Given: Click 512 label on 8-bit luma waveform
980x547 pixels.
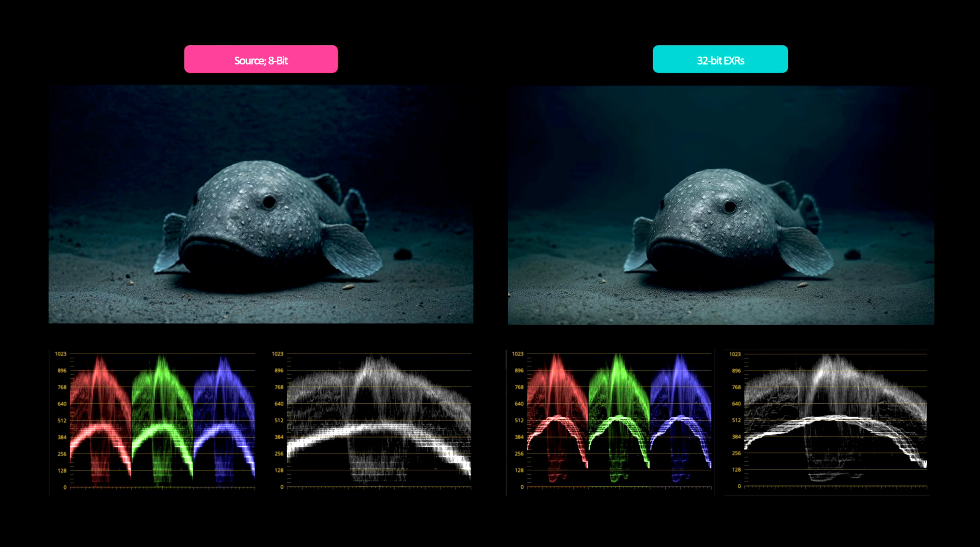Looking at the screenshot, I should pos(279,421).
